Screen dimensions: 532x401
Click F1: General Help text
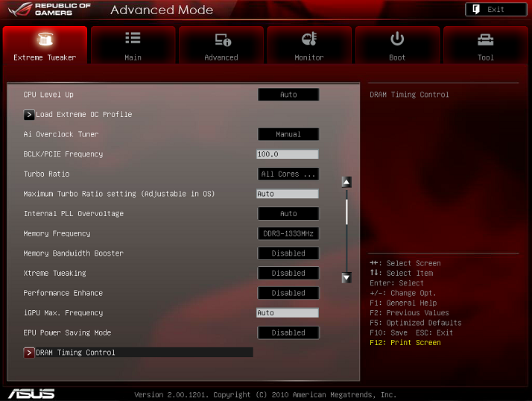[x=403, y=303]
